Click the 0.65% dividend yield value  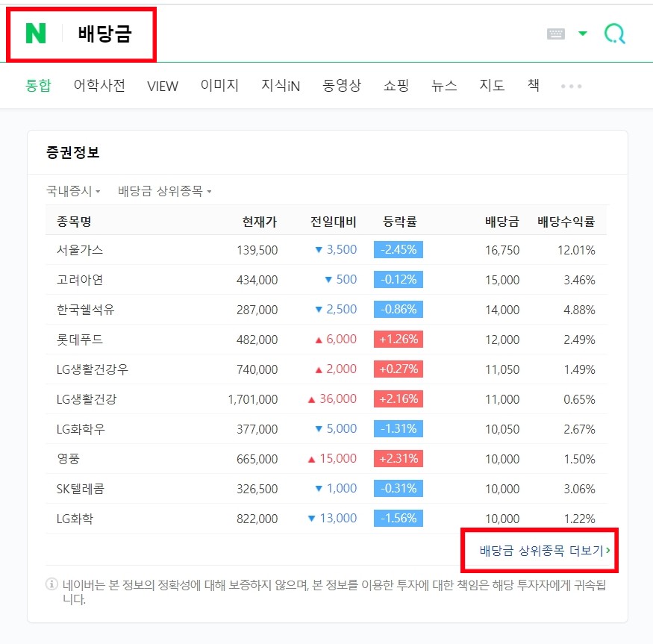[x=579, y=399]
